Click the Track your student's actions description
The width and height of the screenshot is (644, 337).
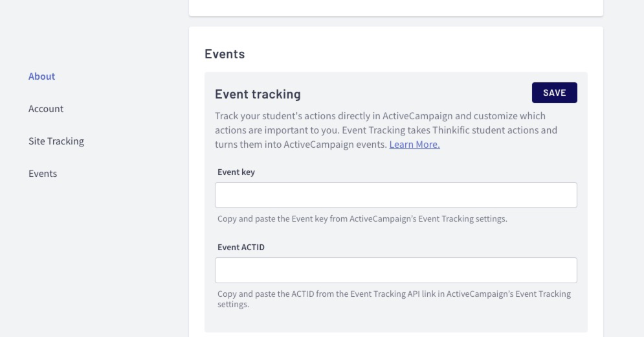click(x=386, y=130)
